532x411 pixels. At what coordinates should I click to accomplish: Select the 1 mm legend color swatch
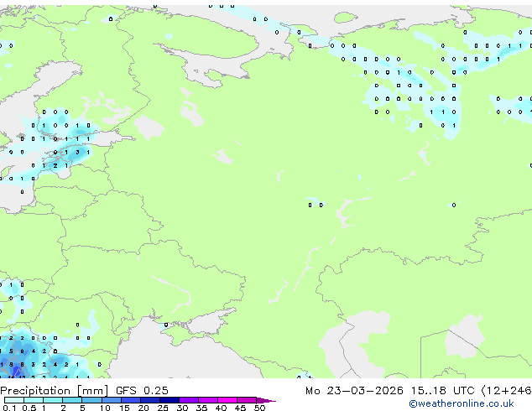[53, 400]
